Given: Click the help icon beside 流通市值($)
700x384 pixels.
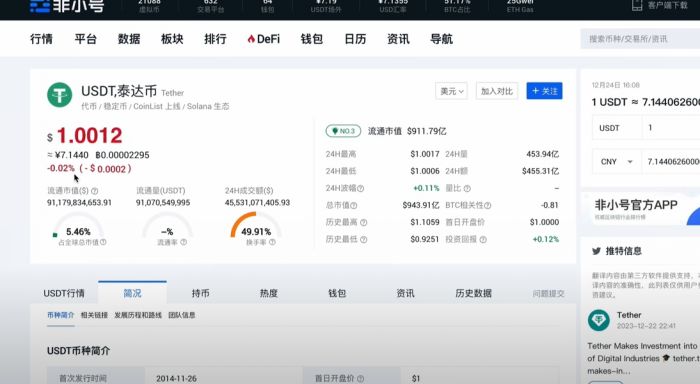Looking at the screenshot, I should coord(95,191).
